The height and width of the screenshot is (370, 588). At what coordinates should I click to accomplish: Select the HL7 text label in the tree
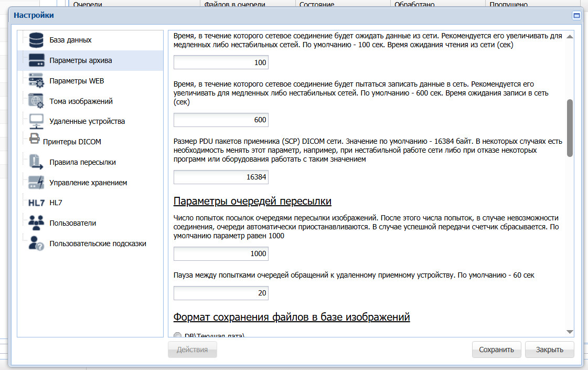coord(56,203)
